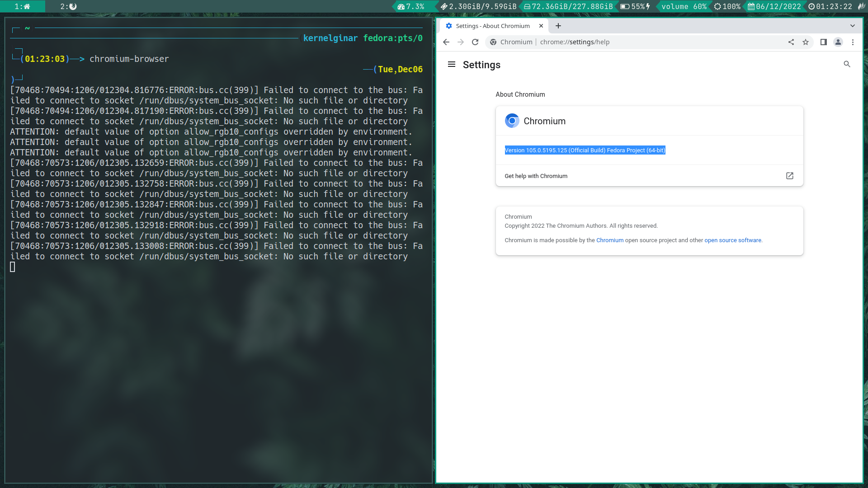Click the reload page icon
The image size is (868, 488).
click(x=475, y=42)
